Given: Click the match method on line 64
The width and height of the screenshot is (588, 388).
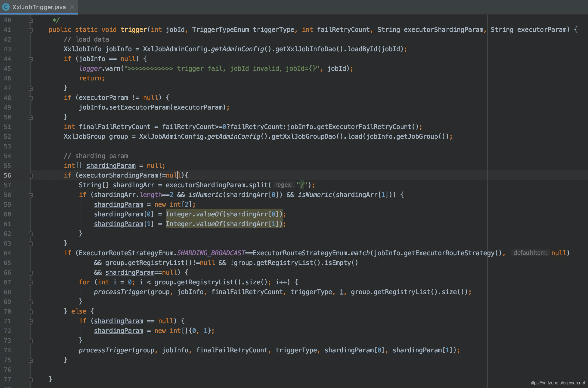Looking at the screenshot, I should [x=360, y=253].
